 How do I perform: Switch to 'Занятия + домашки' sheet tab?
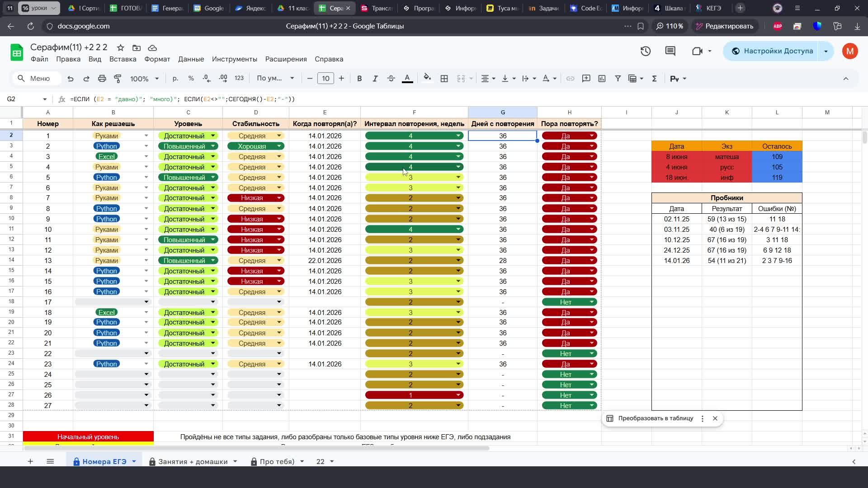[193, 461]
